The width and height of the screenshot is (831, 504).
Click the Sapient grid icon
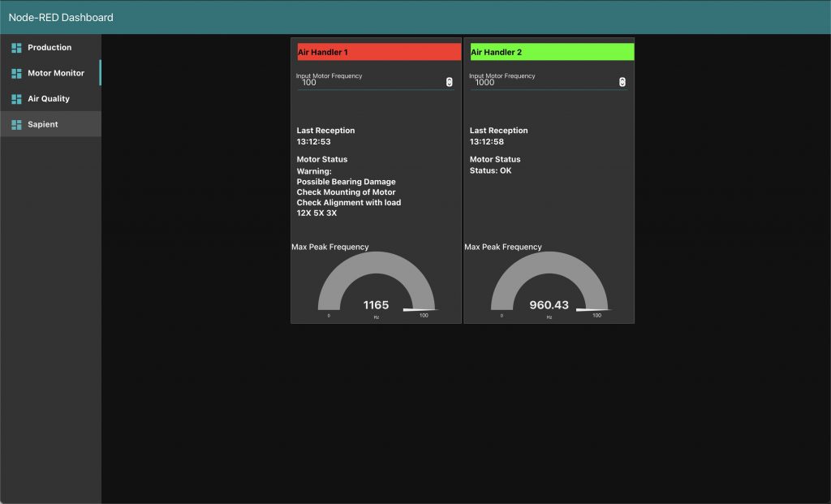(16, 124)
